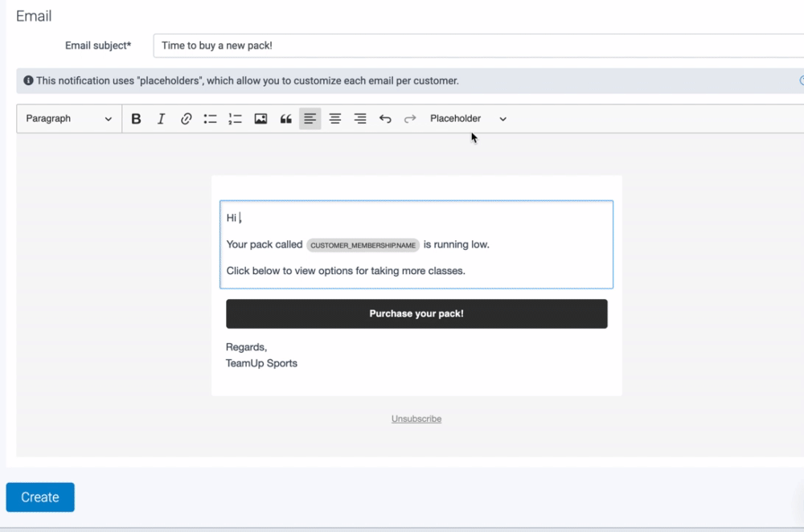Undo the last edit
This screenshot has height=532, width=804.
click(385, 119)
